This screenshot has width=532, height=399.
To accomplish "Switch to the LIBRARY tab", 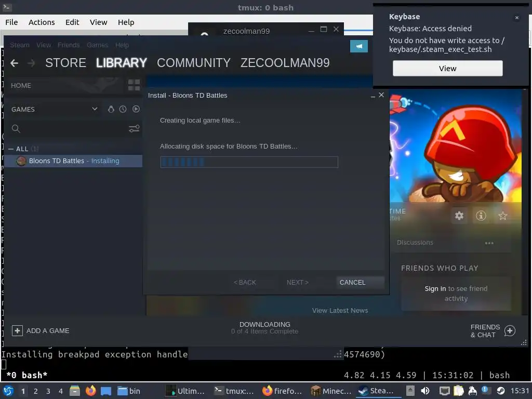I will pyautogui.click(x=122, y=63).
